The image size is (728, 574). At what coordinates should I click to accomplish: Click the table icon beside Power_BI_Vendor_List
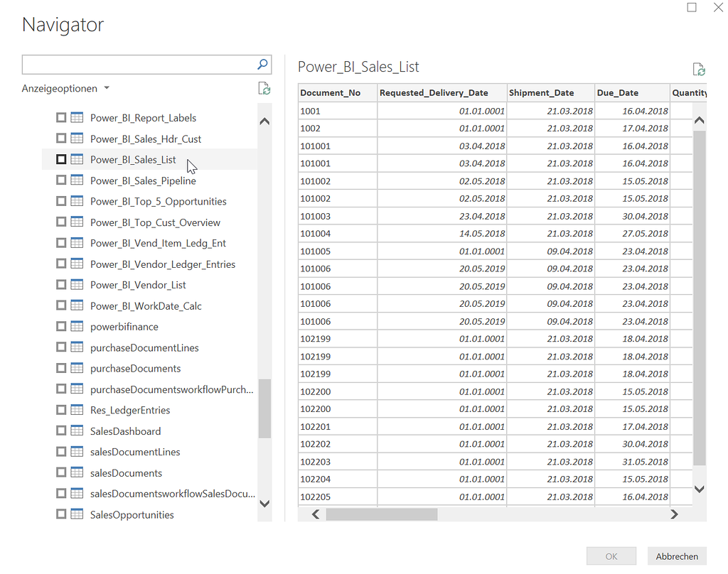pyautogui.click(x=76, y=285)
